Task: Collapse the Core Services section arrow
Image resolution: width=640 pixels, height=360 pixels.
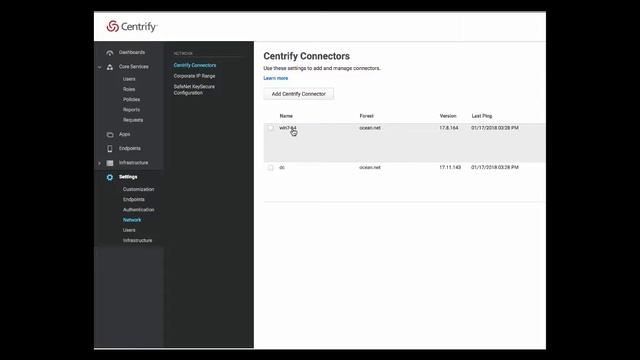Action: tap(100, 67)
